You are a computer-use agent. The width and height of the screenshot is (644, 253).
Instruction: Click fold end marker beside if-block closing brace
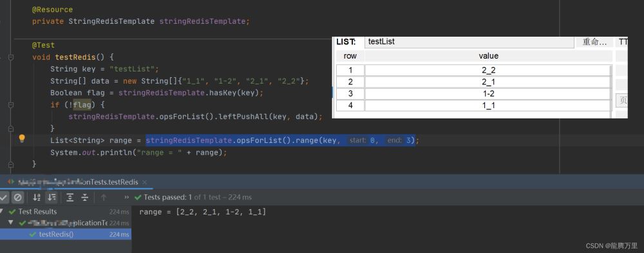click(11, 129)
